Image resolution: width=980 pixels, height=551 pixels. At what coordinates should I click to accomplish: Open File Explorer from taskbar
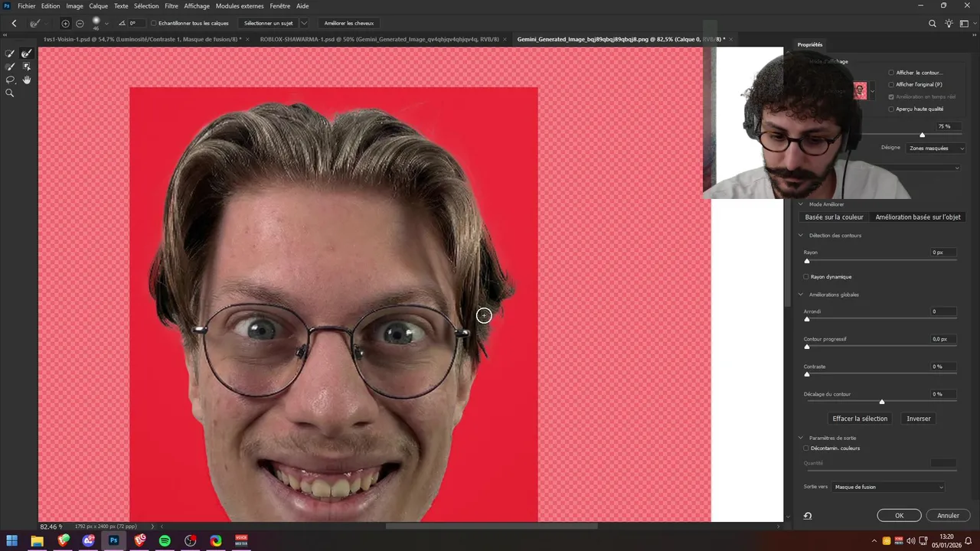(37, 541)
